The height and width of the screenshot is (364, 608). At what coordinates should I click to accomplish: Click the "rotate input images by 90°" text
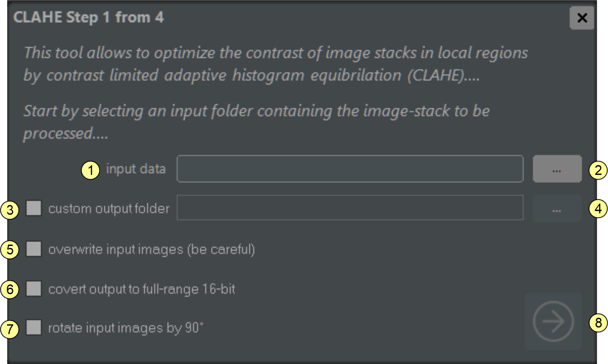[126, 327]
